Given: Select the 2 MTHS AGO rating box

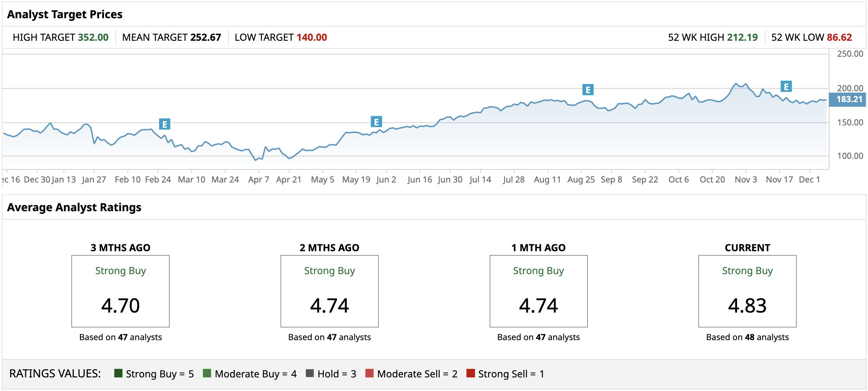Looking at the screenshot, I should 330,291.
